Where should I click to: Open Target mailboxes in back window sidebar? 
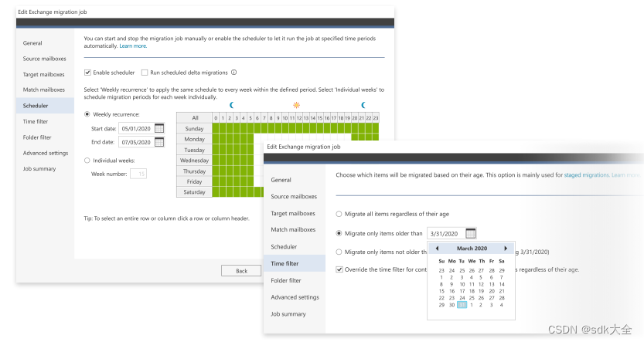[x=43, y=74]
